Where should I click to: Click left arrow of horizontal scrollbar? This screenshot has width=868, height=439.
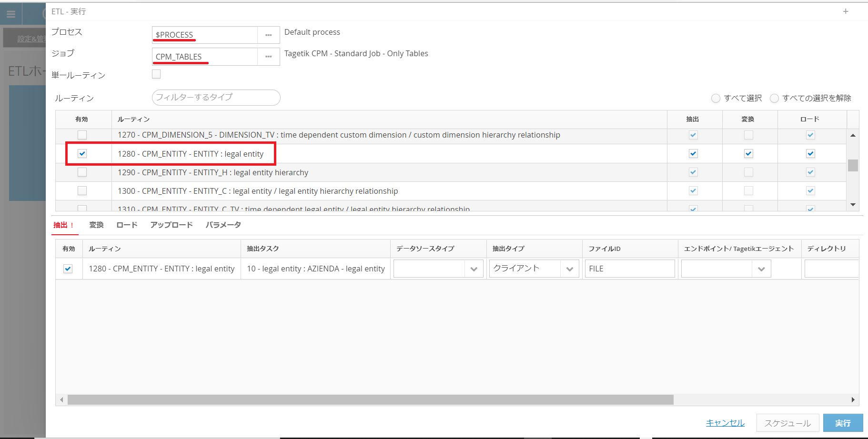61,400
